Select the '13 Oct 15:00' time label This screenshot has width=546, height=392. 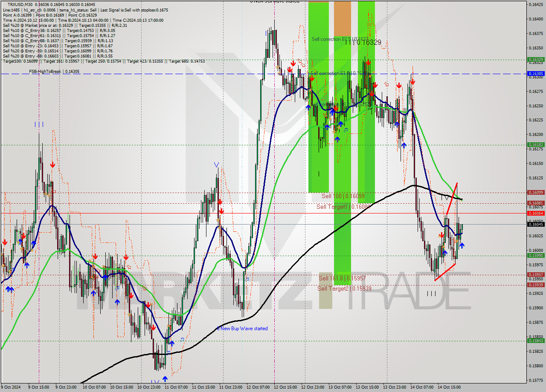click(x=367, y=387)
